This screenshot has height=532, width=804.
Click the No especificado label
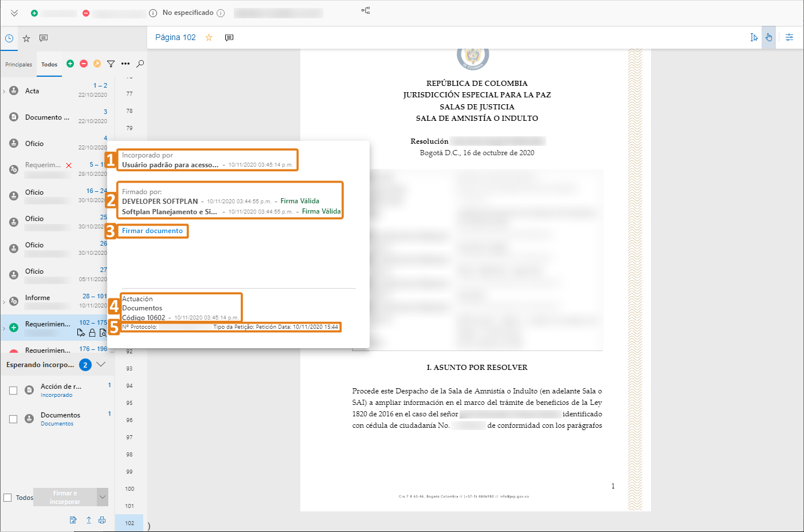point(188,13)
